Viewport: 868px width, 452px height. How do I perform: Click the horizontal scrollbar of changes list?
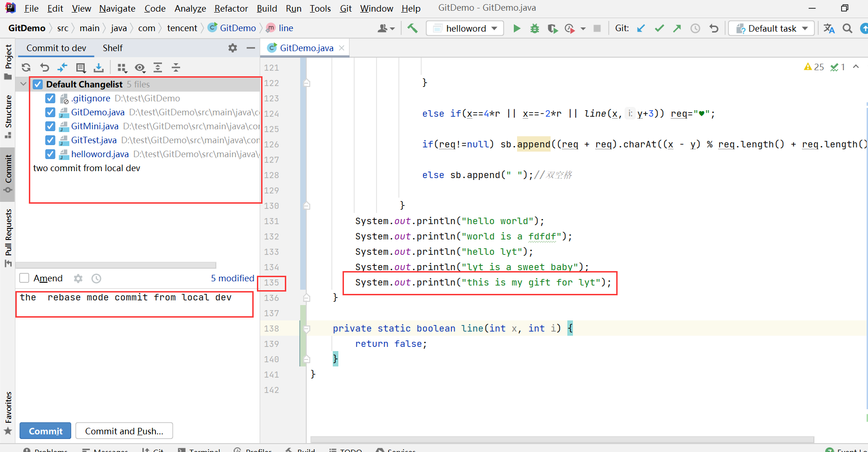pos(116,265)
